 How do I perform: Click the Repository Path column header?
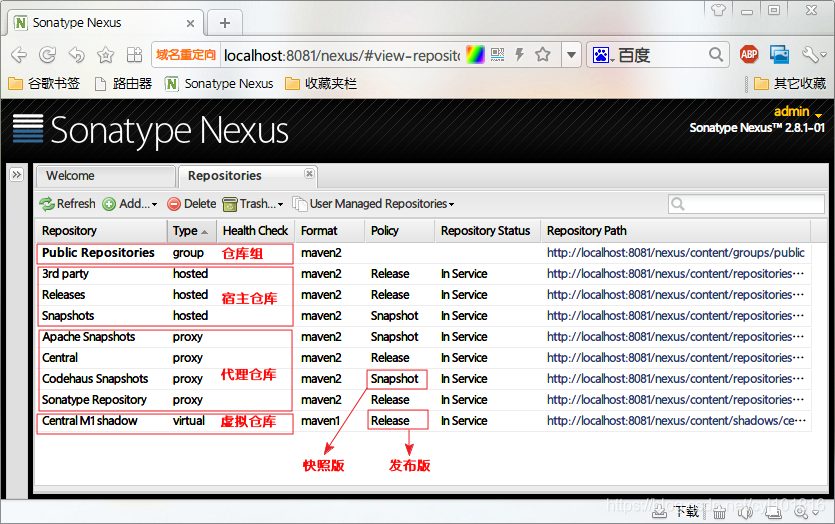tap(676, 231)
